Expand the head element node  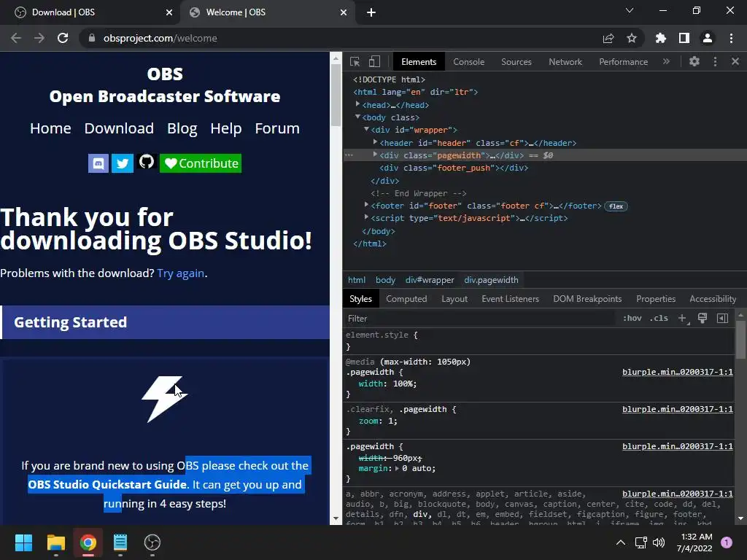click(357, 104)
